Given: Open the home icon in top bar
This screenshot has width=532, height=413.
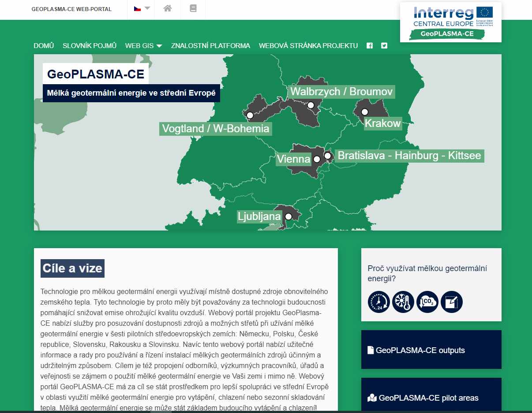Looking at the screenshot, I should 167,8.
